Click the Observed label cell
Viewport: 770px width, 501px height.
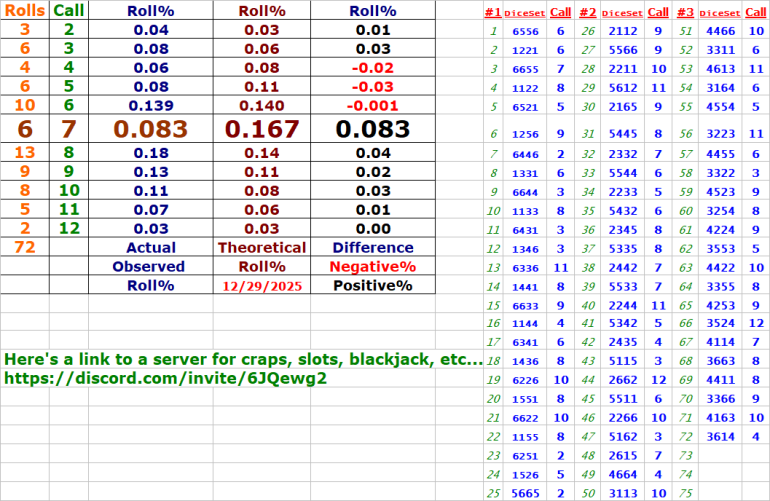[x=149, y=267]
